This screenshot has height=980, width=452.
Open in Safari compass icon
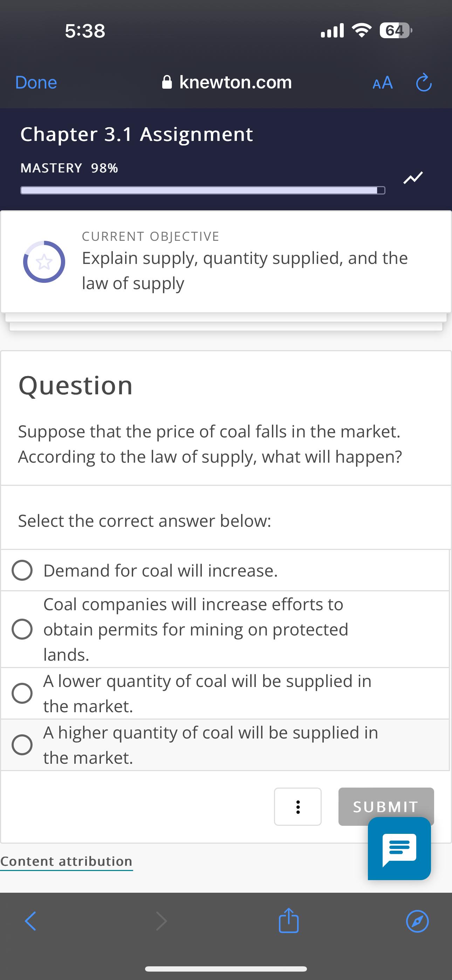[417, 921]
